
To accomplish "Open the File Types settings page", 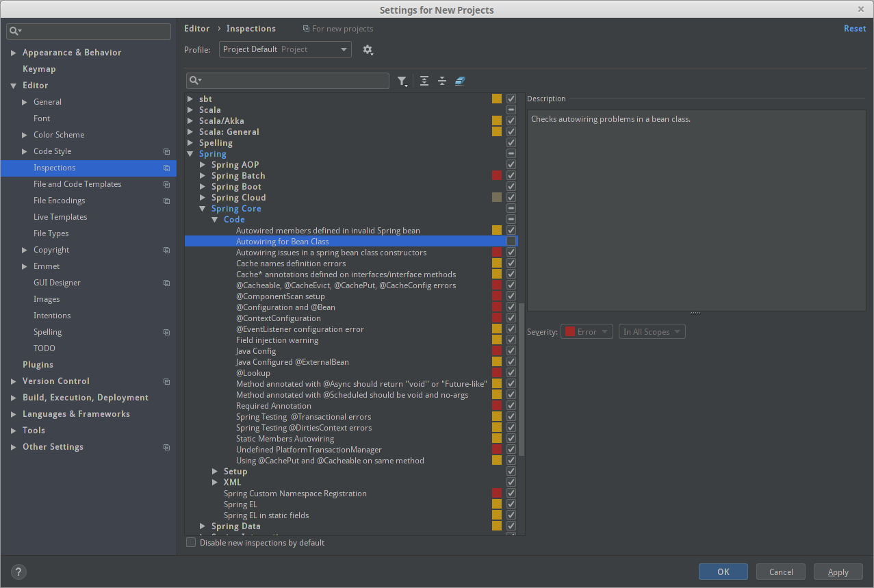I will (x=51, y=233).
